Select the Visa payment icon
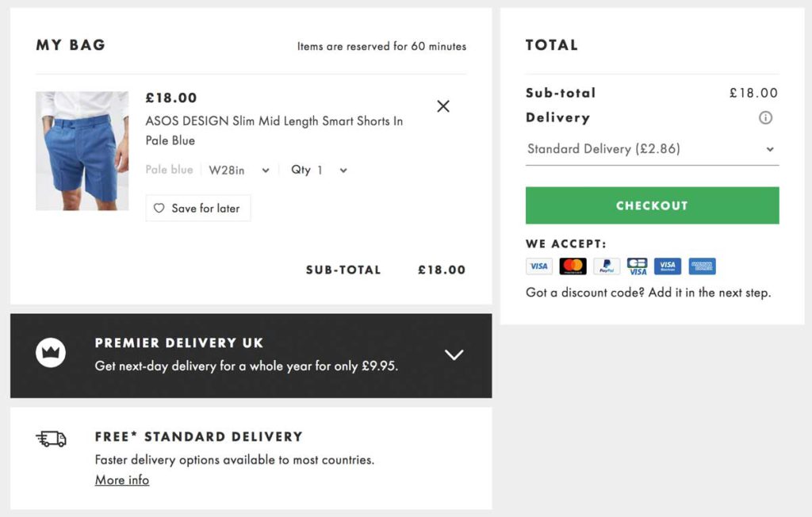 coord(539,266)
